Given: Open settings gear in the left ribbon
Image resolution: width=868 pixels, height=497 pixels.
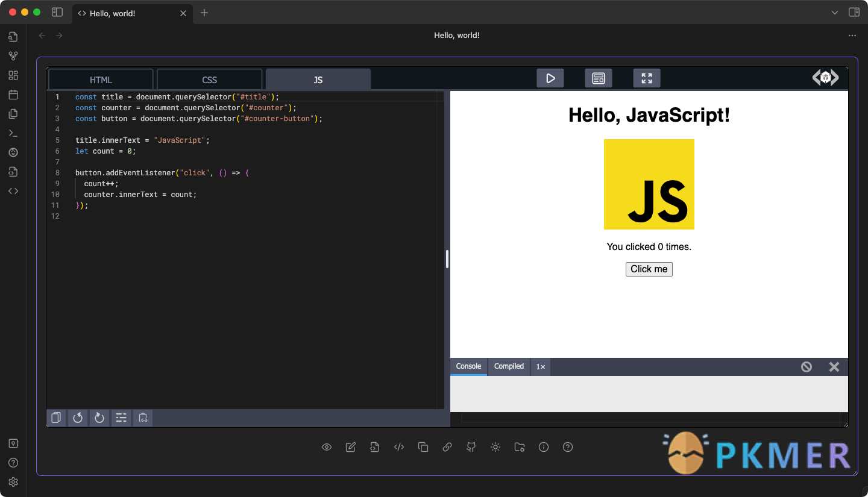Looking at the screenshot, I should 13,482.
